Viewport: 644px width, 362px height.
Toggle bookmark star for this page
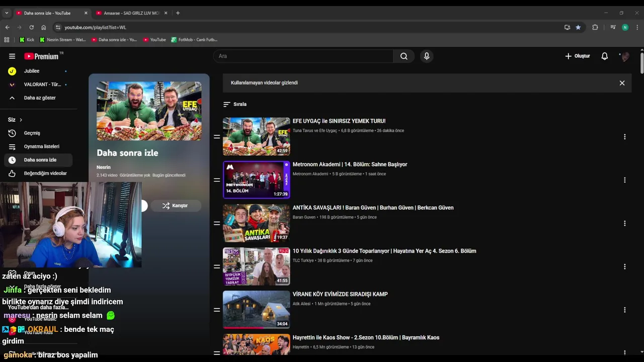click(578, 27)
